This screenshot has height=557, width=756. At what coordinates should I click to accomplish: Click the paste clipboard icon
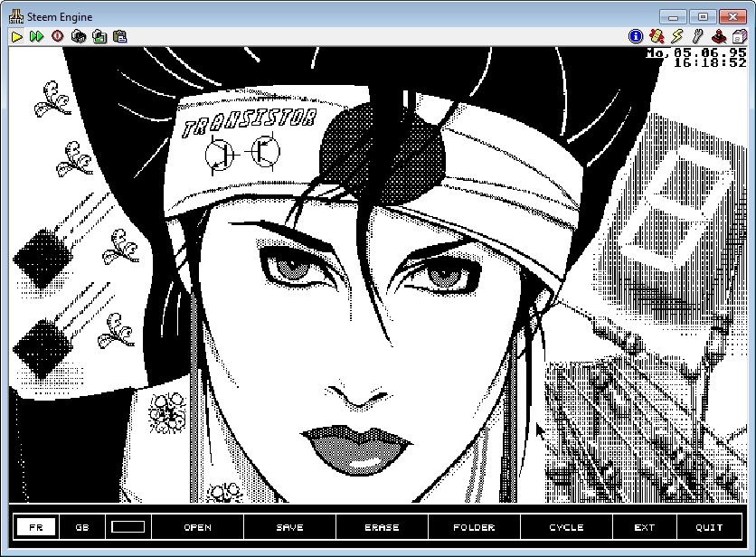coord(120,36)
